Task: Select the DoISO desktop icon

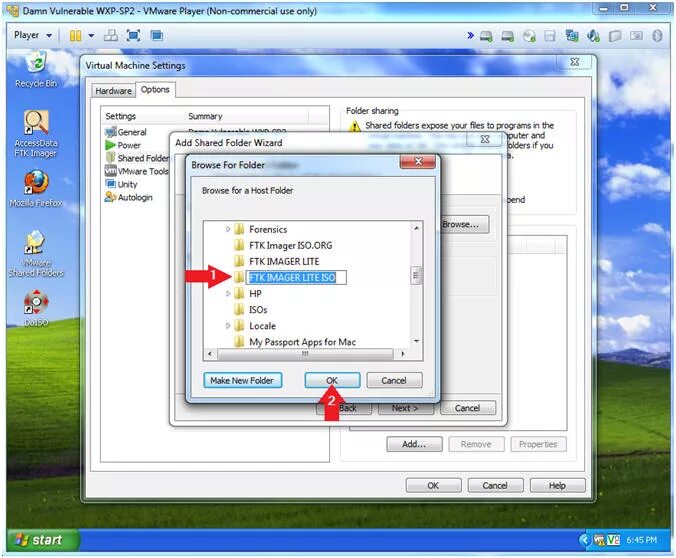Action: (36, 308)
